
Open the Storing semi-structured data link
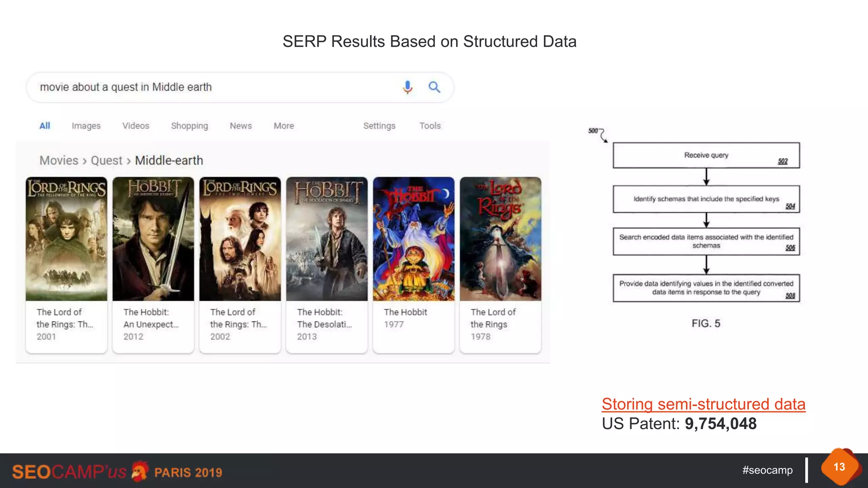[703, 404]
